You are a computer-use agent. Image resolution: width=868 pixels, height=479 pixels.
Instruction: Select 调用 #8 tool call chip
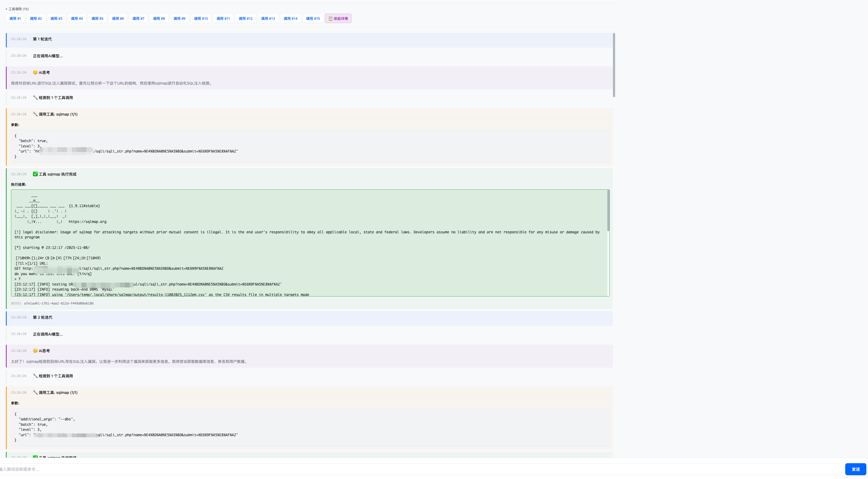[159, 18]
